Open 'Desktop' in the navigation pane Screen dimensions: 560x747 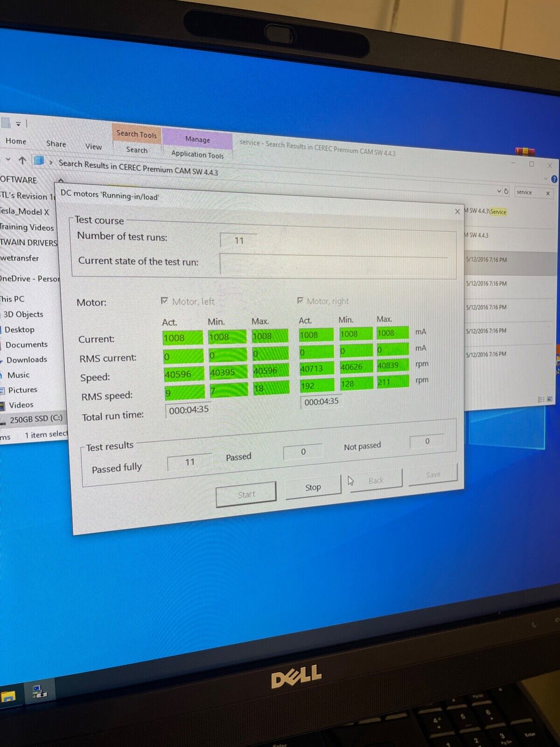click(20, 330)
